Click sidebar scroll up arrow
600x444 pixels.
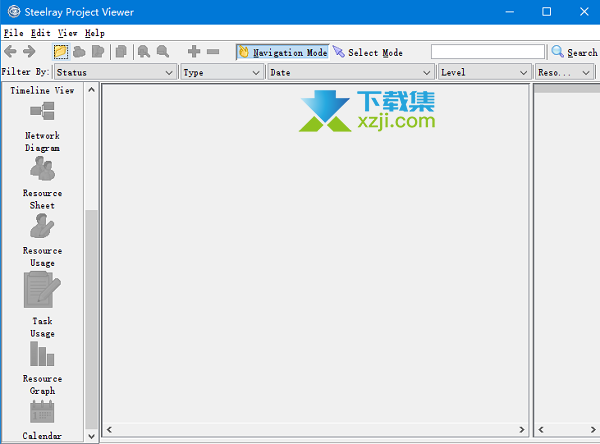(91, 90)
